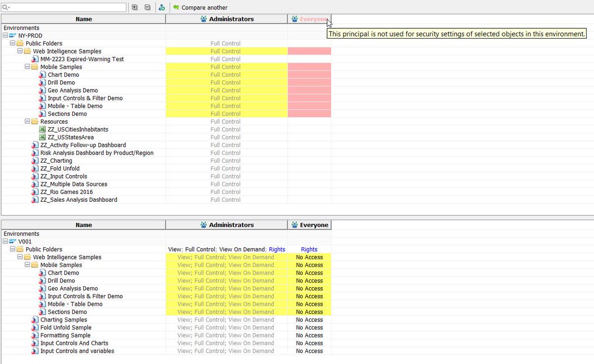594x364 pixels.
Task: Click the MM-2223 Expired-Warning Test document icon
Action: click(x=35, y=59)
